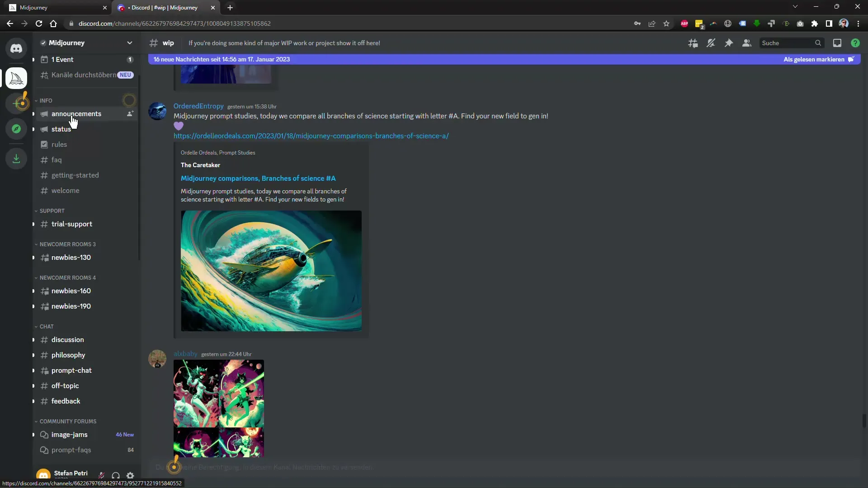Open the pinned messages icon
The image size is (868, 488).
(x=728, y=43)
